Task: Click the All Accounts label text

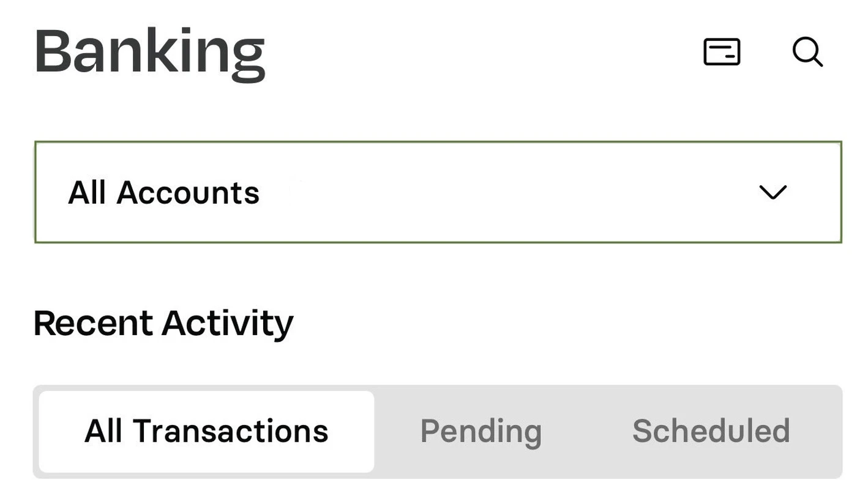Action: (x=164, y=193)
